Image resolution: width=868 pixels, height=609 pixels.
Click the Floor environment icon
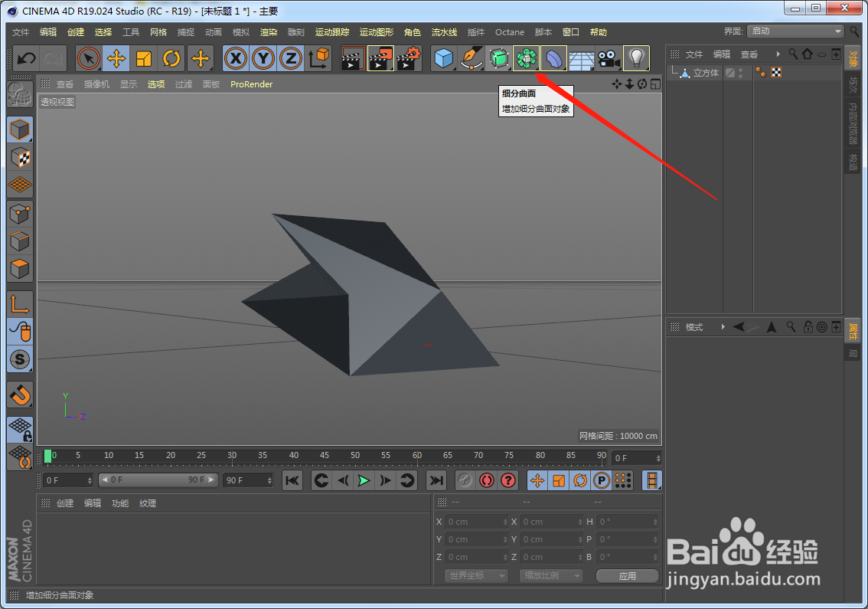pyautogui.click(x=581, y=58)
